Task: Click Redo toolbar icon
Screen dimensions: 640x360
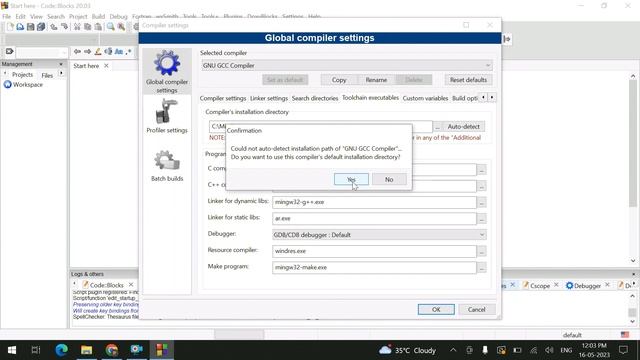Action: coord(64,27)
